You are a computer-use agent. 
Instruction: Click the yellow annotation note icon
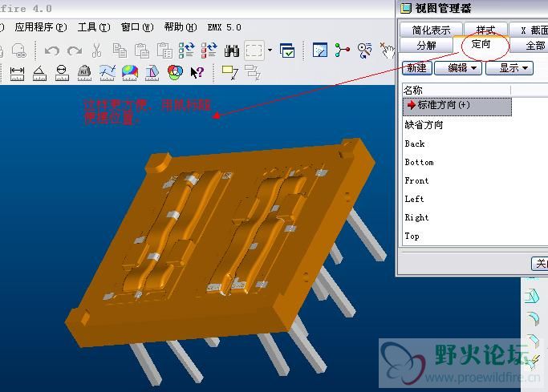coord(229,73)
